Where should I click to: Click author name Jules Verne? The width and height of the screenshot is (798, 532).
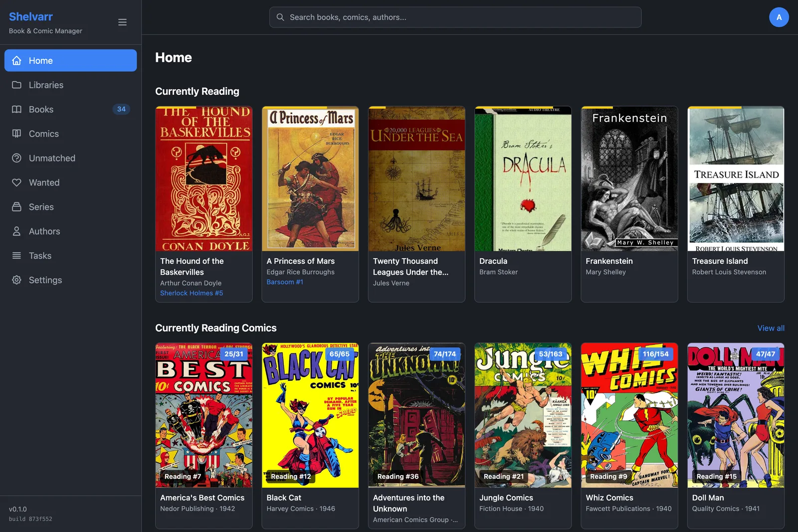click(391, 283)
